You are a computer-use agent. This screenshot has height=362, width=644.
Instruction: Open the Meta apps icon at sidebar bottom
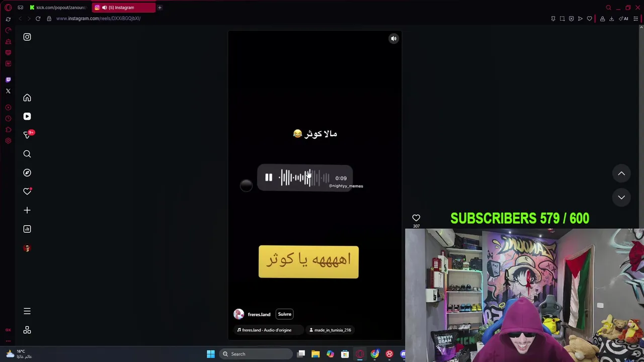(x=27, y=330)
